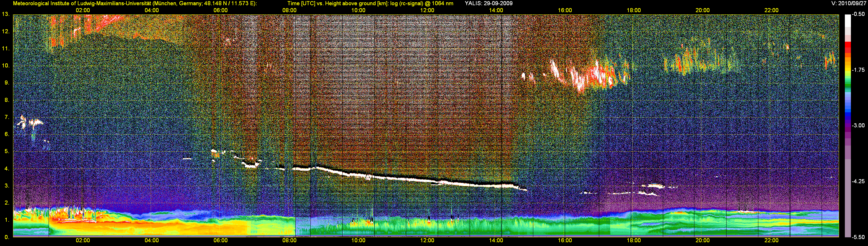Click the 22:00 label on the bottom time axis
This screenshot has width=868, height=246.
(771, 241)
